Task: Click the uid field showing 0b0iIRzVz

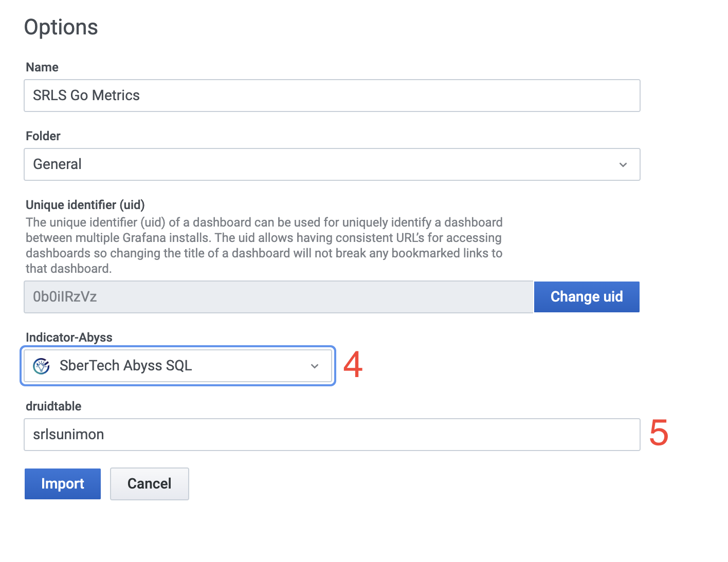Action: [x=278, y=297]
